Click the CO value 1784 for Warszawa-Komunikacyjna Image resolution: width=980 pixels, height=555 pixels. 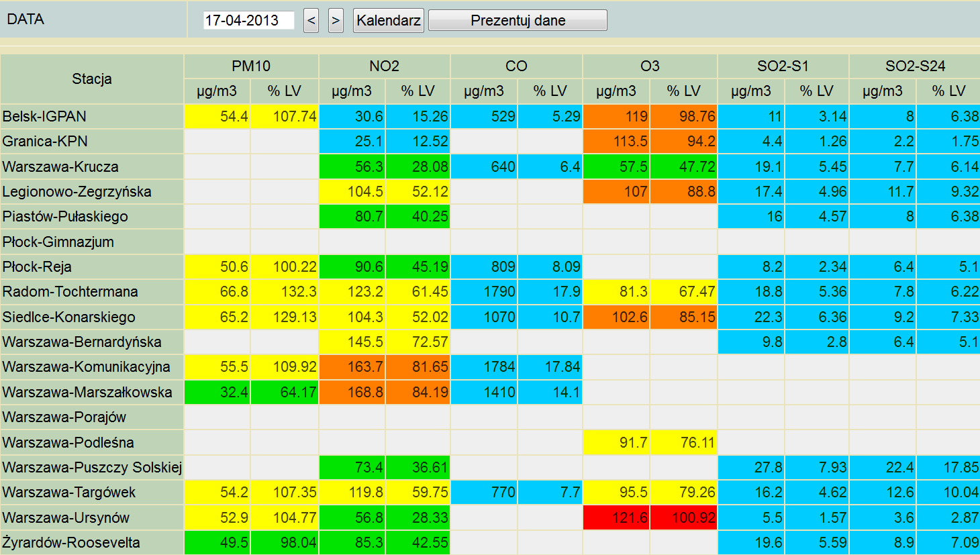click(484, 366)
